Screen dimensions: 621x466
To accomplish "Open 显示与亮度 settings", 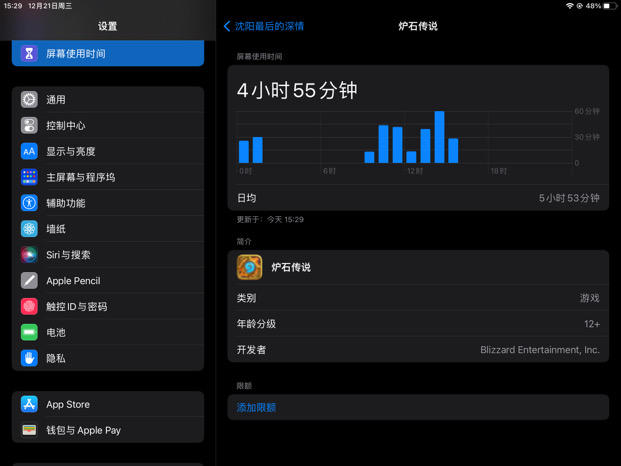I will coord(108,151).
